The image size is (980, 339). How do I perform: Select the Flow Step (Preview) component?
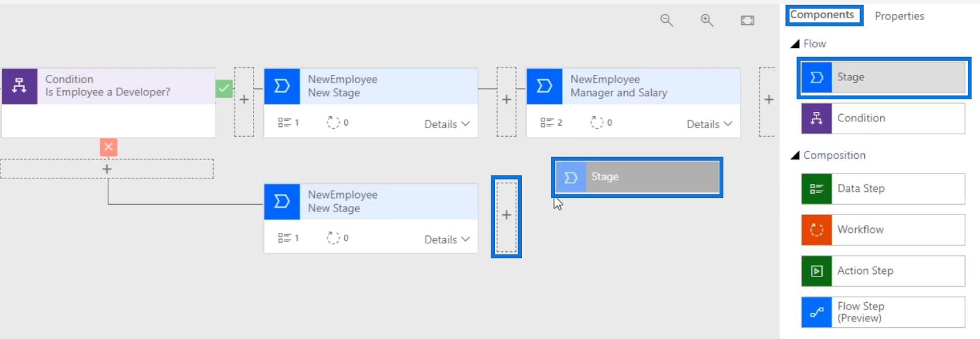(883, 312)
